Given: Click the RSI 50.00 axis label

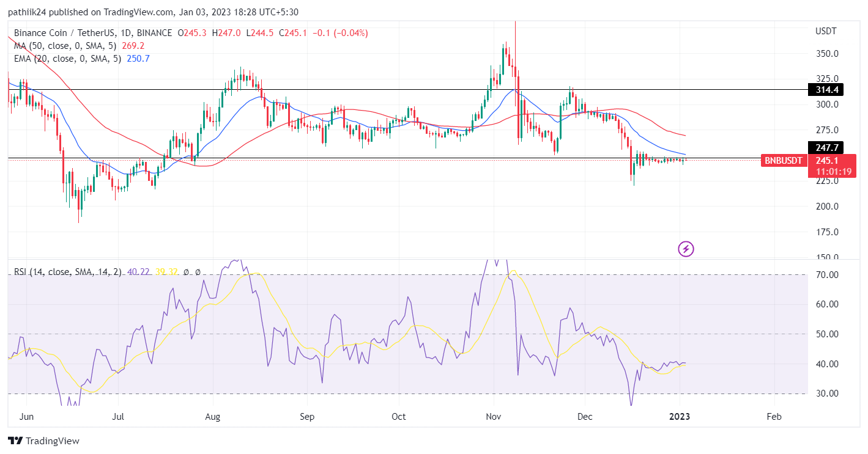Looking at the screenshot, I should pyautogui.click(x=826, y=334).
